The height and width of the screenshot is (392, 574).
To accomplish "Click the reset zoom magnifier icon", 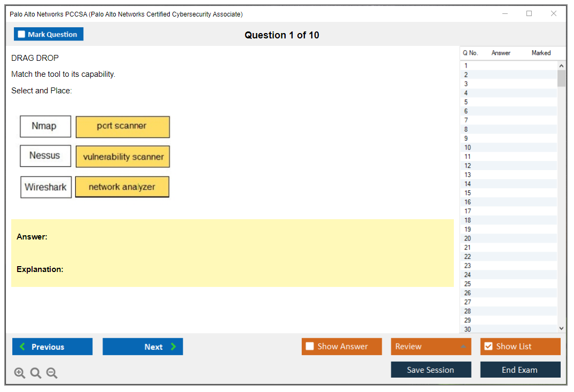I will [x=36, y=373].
